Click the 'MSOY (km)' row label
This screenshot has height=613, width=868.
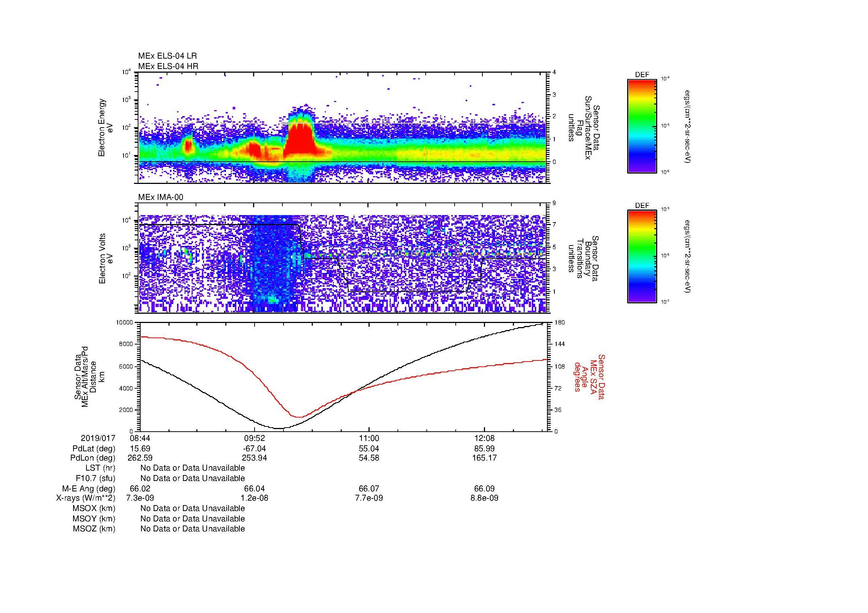pos(94,519)
